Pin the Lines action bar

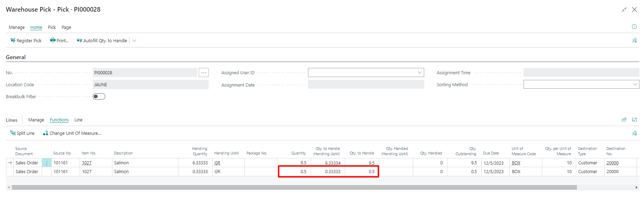(x=634, y=133)
